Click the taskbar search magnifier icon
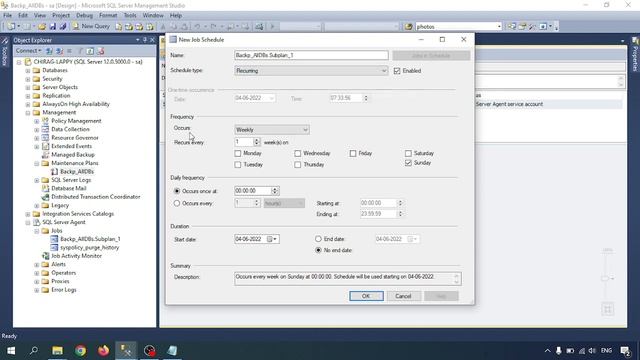 click(x=34, y=351)
